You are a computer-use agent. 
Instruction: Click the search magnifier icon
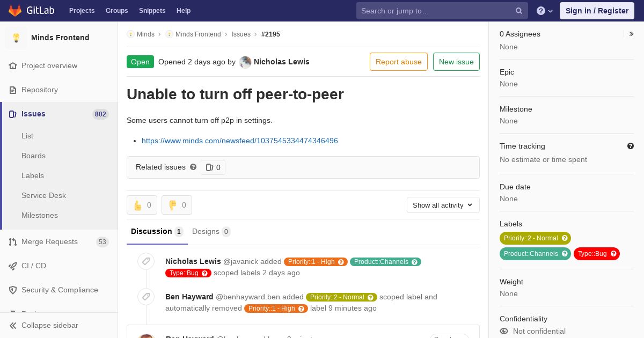pos(519,11)
